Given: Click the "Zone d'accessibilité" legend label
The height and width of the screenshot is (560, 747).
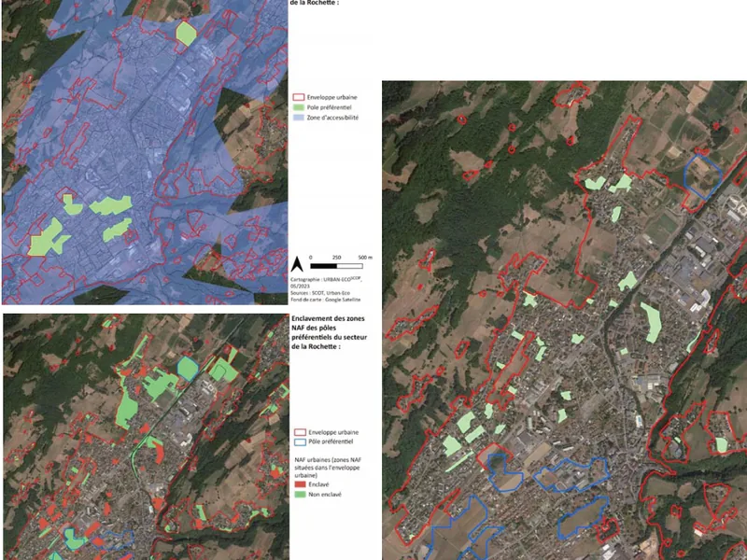Looking at the screenshot, I should pos(332,118).
